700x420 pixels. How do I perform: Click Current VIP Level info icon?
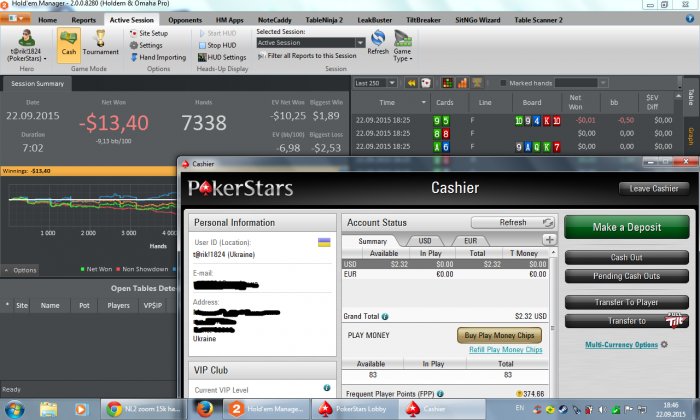(x=327, y=388)
